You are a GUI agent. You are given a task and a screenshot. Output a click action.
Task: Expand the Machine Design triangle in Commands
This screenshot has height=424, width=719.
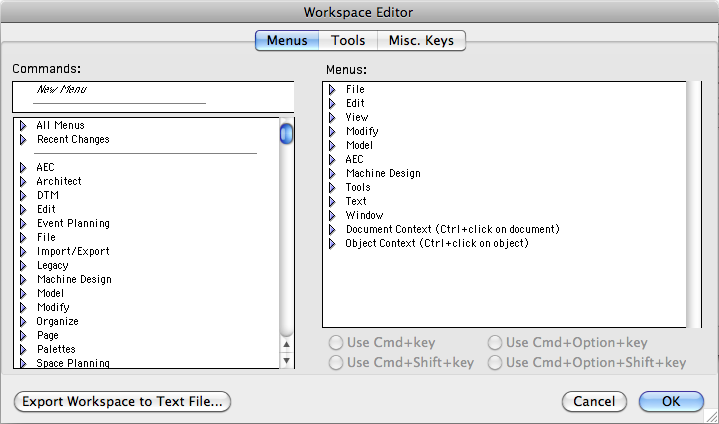[22, 279]
